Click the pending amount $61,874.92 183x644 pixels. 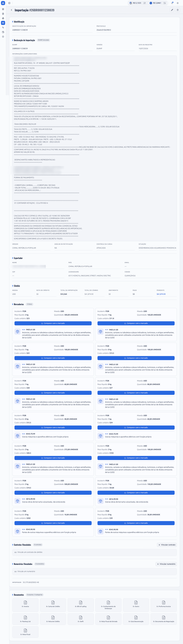[x=161, y=294]
